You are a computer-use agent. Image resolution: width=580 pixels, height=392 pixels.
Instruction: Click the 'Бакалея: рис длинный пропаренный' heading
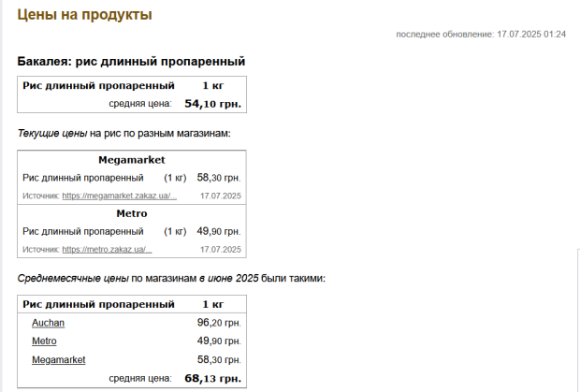[x=131, y=62]
